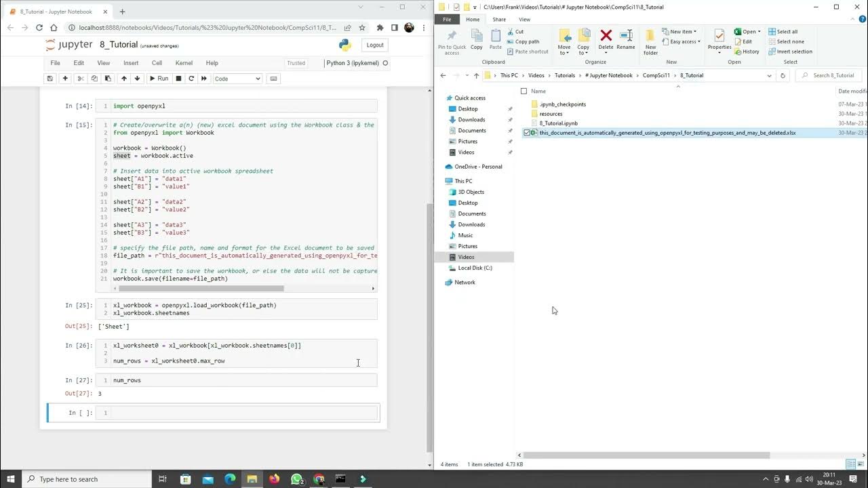Screen dimensions: 868x488
Task: Click Invert selection in Explorer
Action: click(x=790, y=52)
